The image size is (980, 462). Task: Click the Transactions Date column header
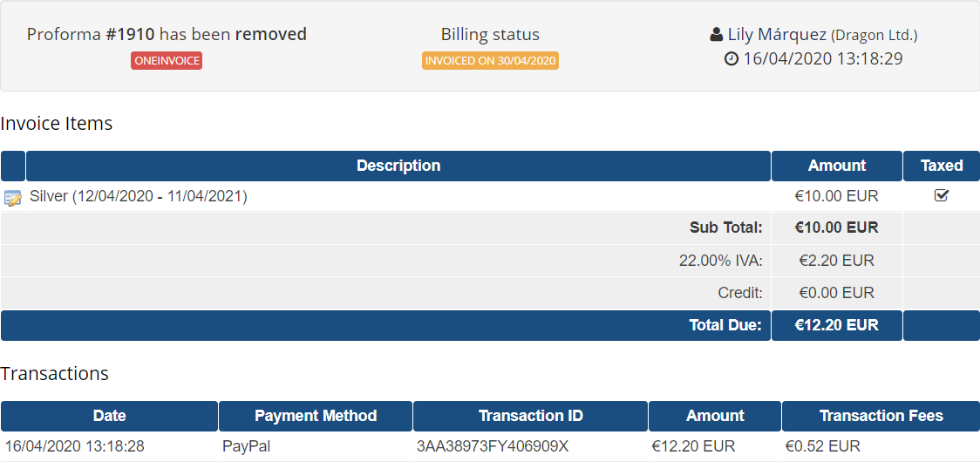click(x=109, y=416)
